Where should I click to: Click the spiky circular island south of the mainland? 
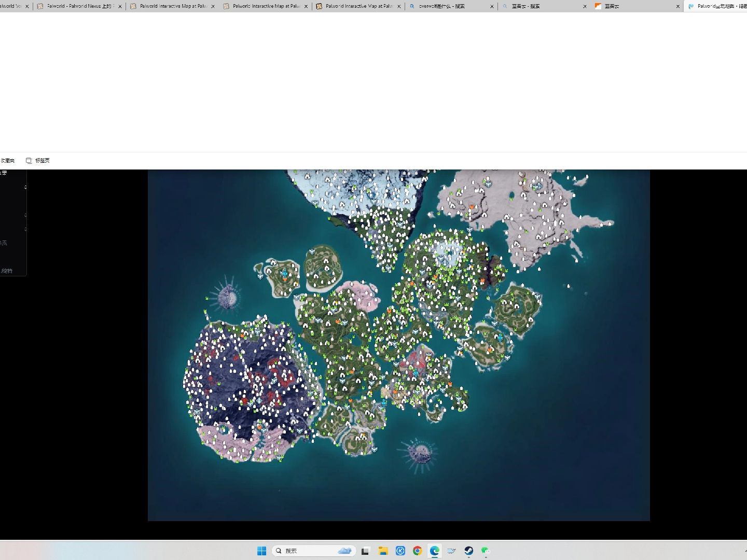tap(420, 454)
